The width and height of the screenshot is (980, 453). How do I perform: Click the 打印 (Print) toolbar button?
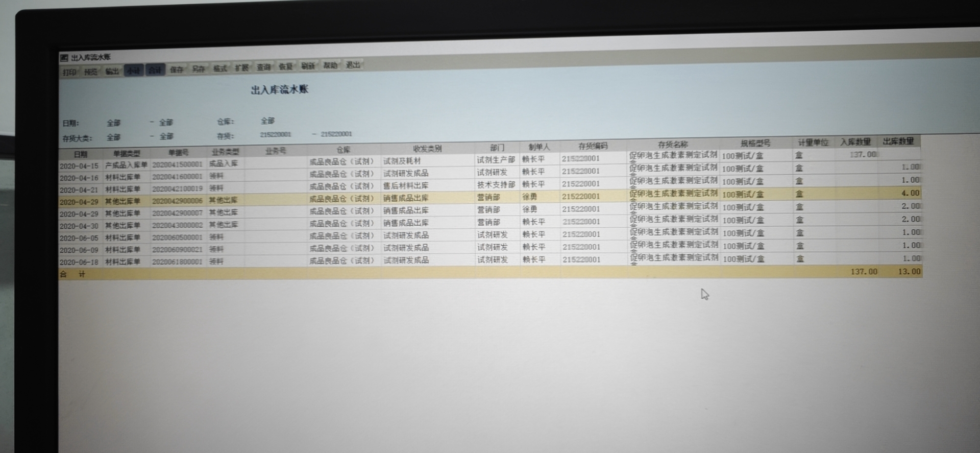tap(69, 72)
